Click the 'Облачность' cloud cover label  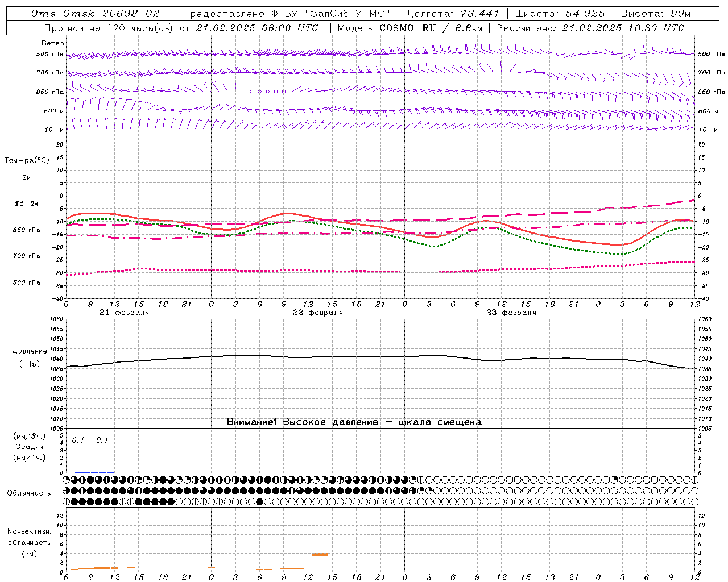pyautogui.click(x=29, y=493)
